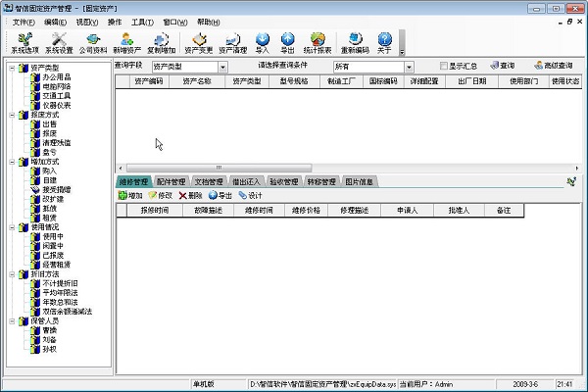Click the 导入 import icon in main toolbar

click(262, 43)
